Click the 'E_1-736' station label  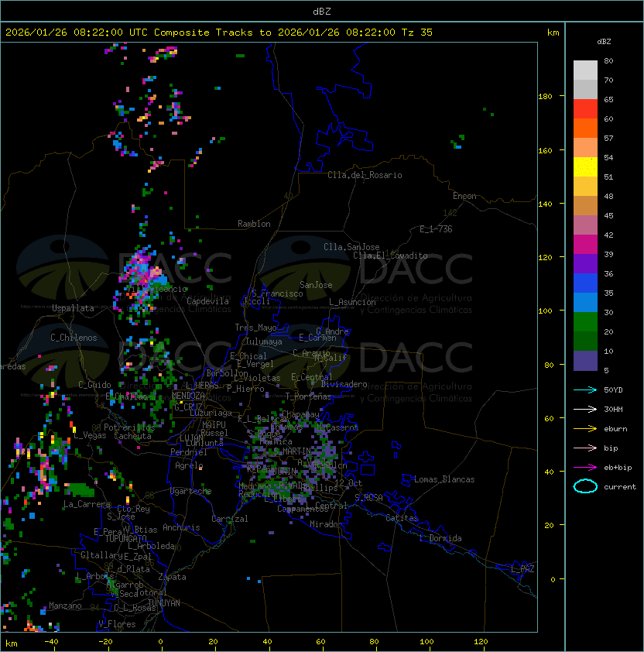pos(436,229)
